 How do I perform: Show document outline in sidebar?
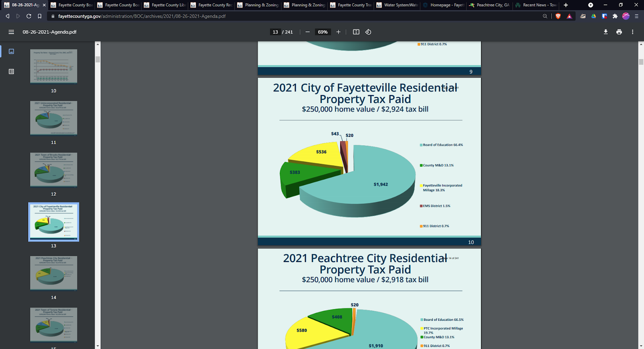pyautogui.click(x=11, y=71)
